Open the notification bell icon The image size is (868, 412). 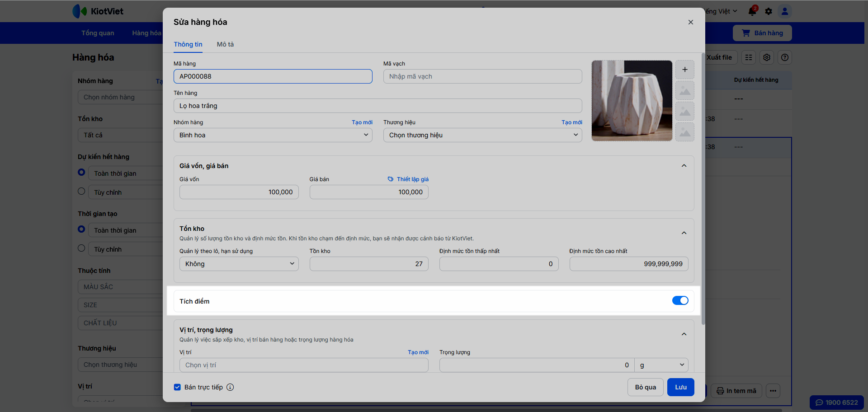[752, 11]
